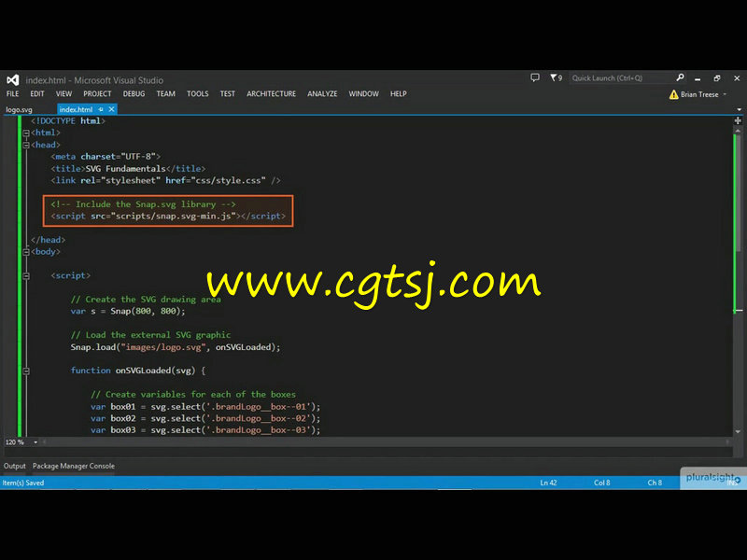Open the Package Manager Console tab

point(74,466)
